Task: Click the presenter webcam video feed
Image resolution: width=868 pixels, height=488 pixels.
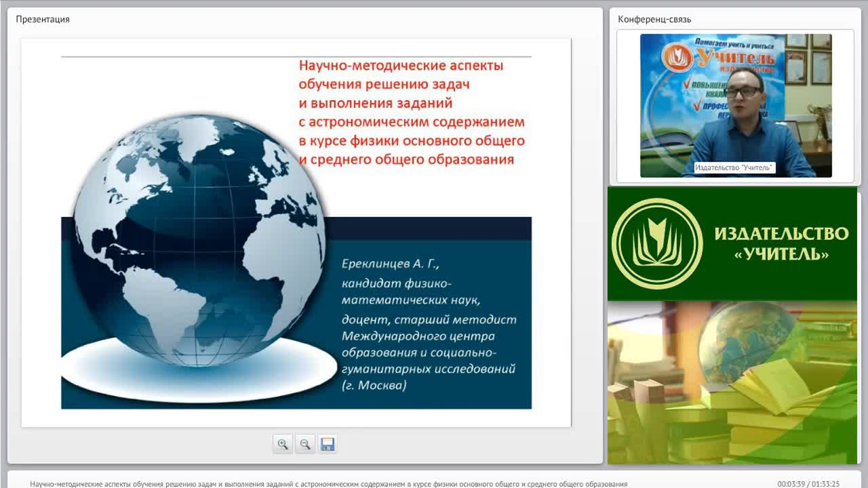Action: [736, 105]
